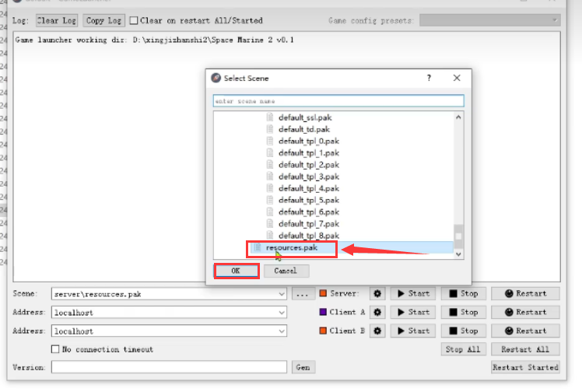Click orange Server color swatch
This screenshot has width=582, height=392.
(x=323, y=294)
